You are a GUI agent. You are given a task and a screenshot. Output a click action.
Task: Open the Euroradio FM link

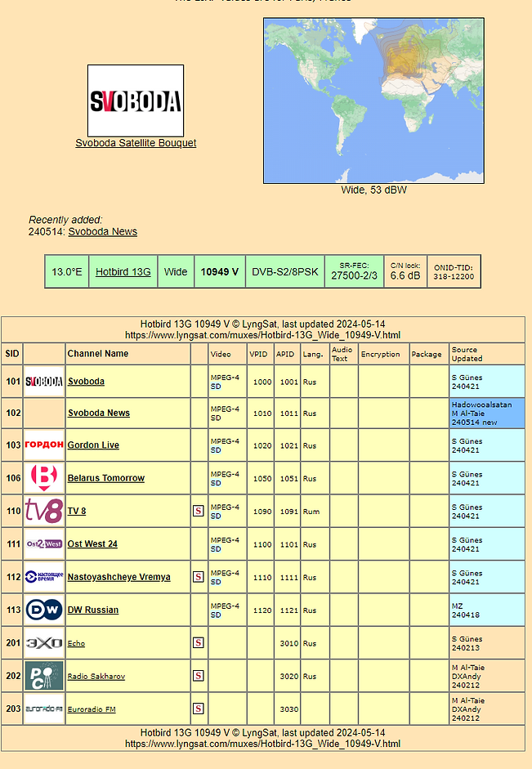tap(92, 709)
